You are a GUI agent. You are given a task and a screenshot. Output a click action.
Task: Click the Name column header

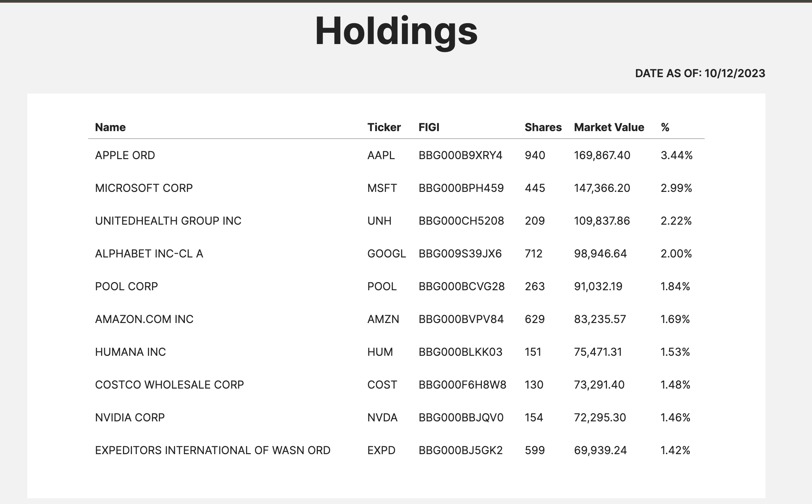(x=110, y=127)
